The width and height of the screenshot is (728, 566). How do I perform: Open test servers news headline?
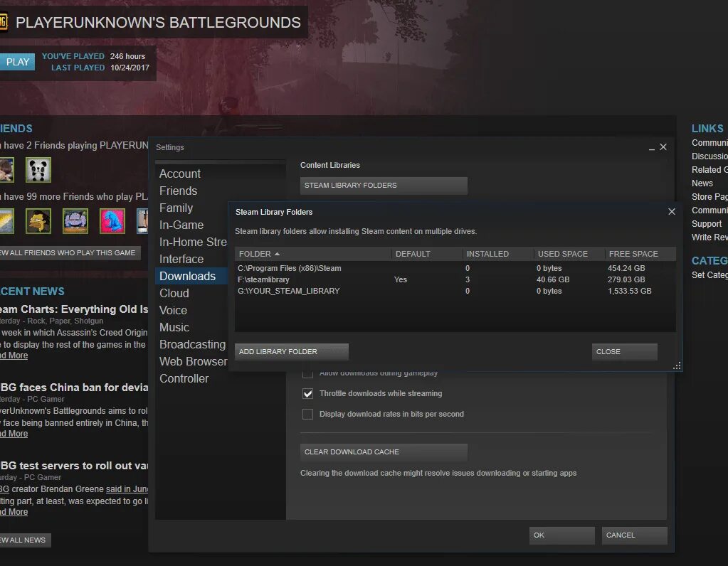(74, 465)
